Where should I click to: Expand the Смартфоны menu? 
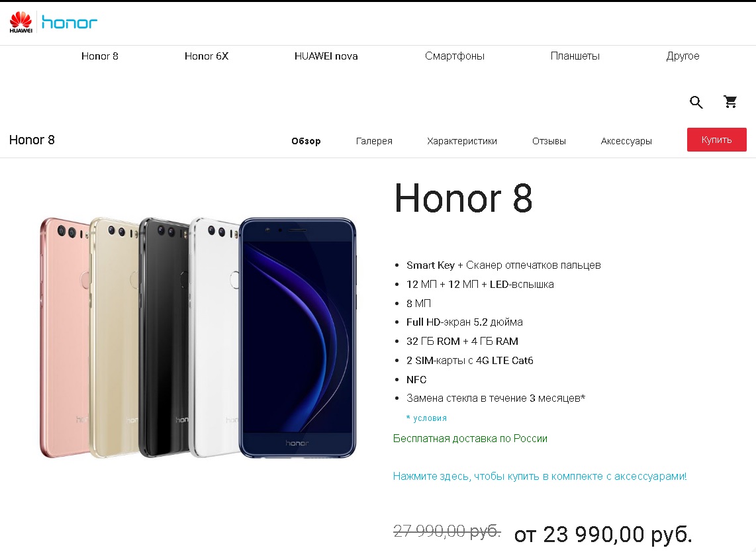[x=455, y=56]
